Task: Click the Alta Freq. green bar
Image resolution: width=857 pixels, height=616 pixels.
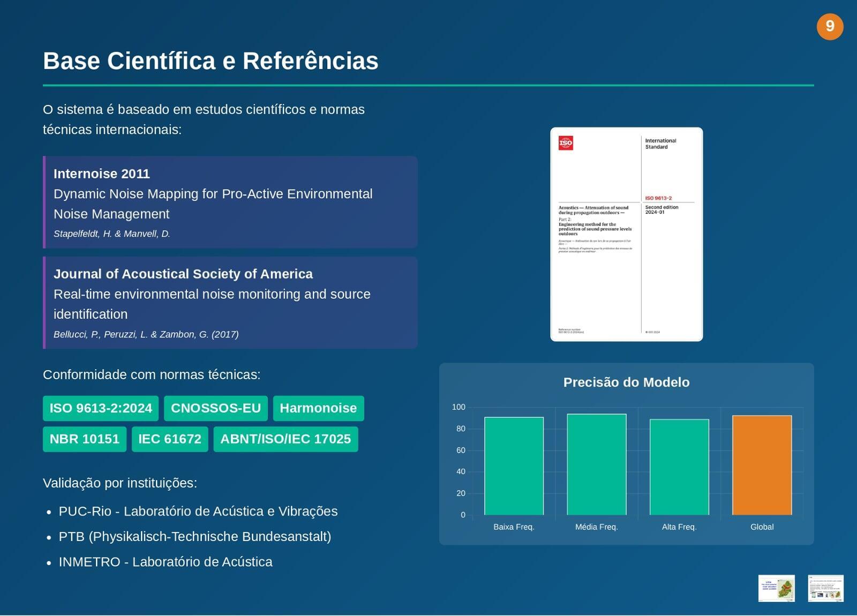Action: (679, 467)
